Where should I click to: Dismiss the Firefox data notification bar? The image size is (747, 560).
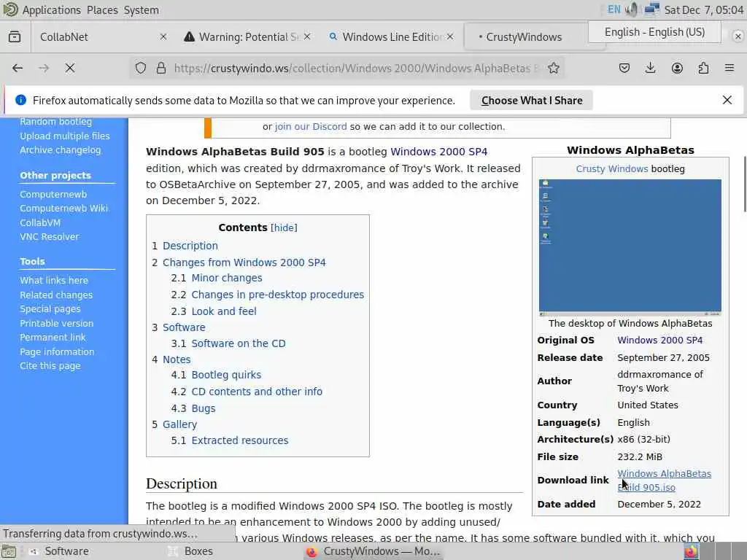pos(727,100)
